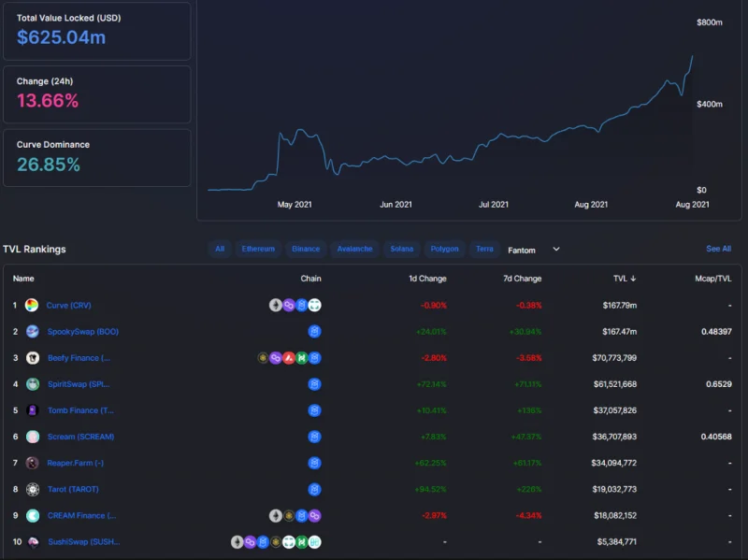
Task: Open the SpookySwap (BOO) protocol link
Action: coord(83,332)
